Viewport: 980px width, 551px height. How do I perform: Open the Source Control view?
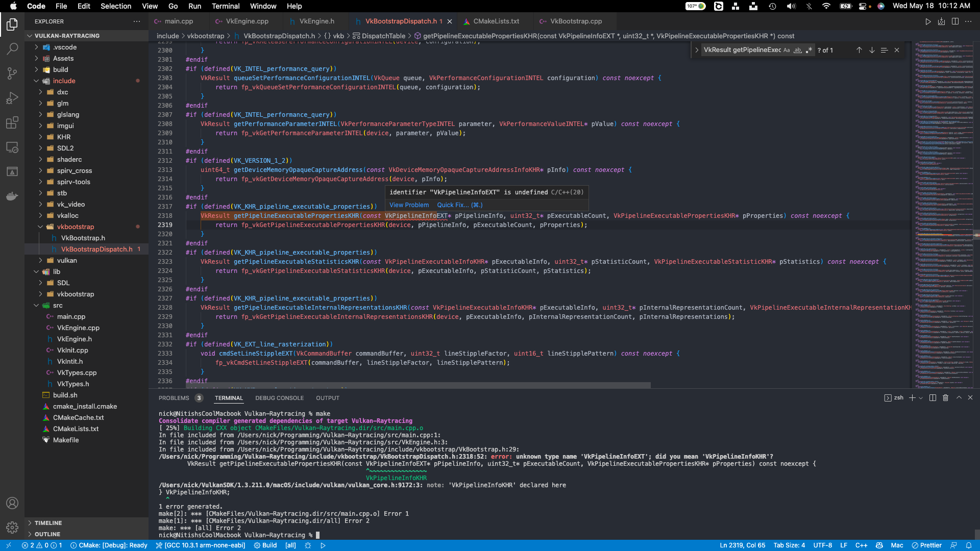point(12,73)
